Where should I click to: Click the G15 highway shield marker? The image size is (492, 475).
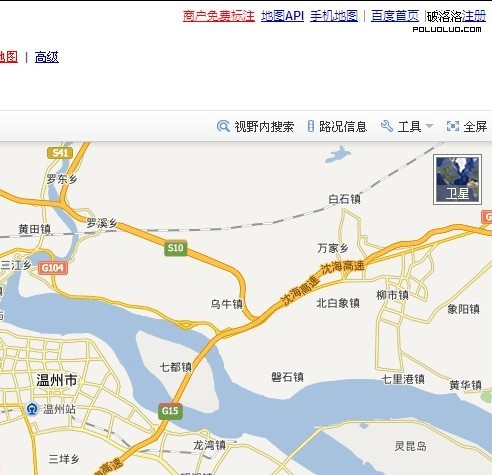coord(170,411)
